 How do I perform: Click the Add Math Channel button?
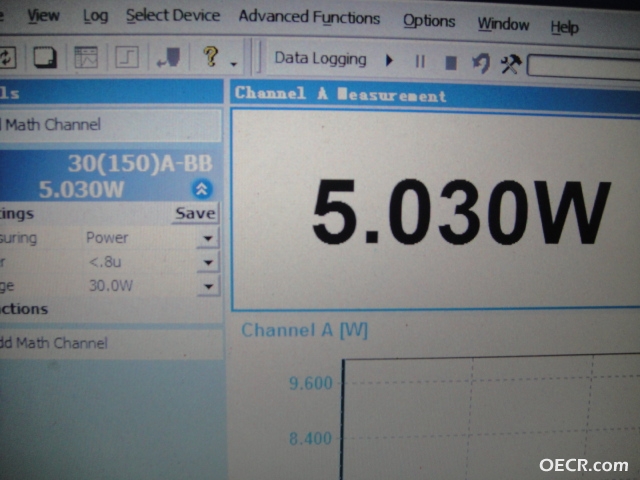point(111,343)
